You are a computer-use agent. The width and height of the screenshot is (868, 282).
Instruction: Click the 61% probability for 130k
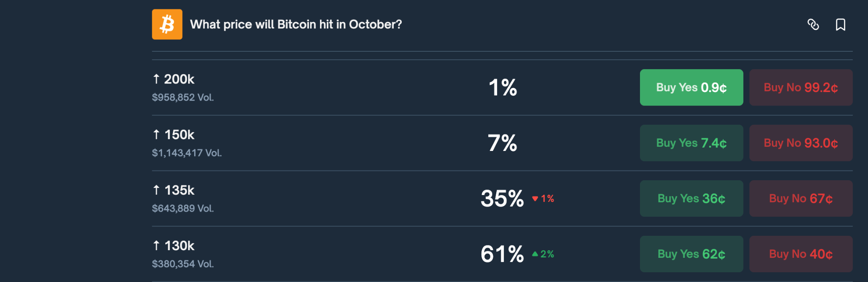(502, 254)
